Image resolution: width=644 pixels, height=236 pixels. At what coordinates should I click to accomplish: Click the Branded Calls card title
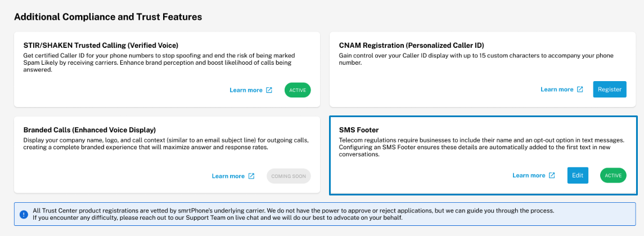(x=89, y=130)
